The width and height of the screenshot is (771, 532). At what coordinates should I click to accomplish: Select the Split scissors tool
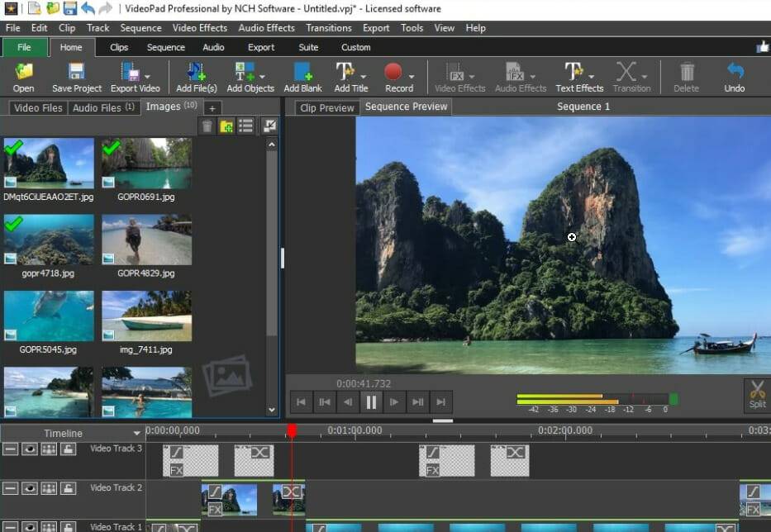(757, 395)
